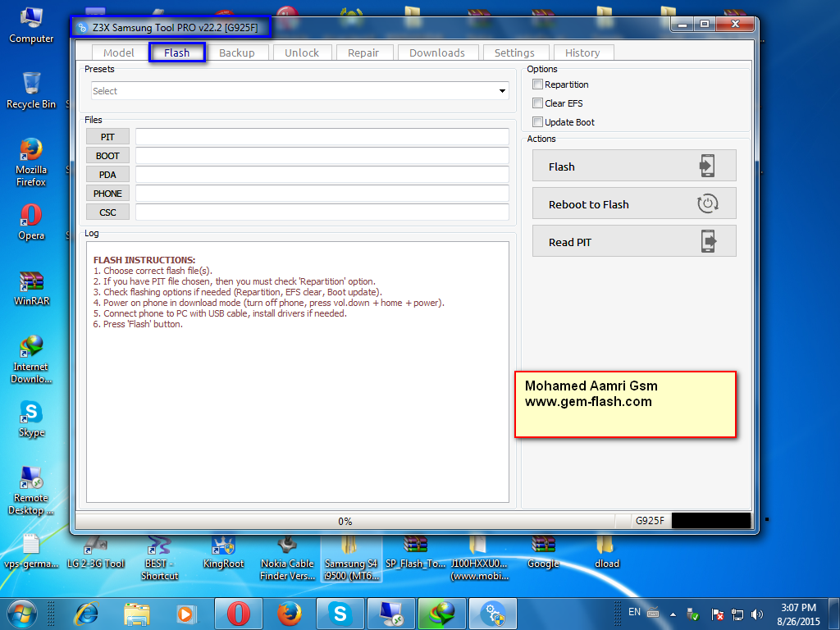Click the 0% progress bar
This screenshot has width=840, height=630.
click(x=345, y=521)
